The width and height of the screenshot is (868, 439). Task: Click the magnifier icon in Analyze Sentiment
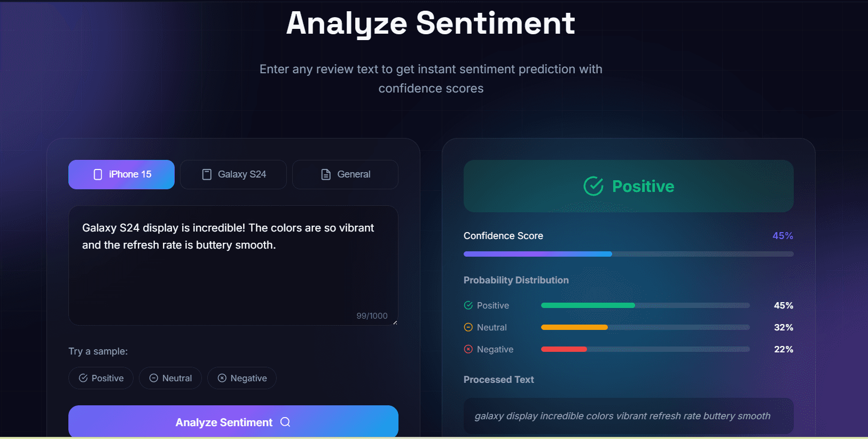285,422
